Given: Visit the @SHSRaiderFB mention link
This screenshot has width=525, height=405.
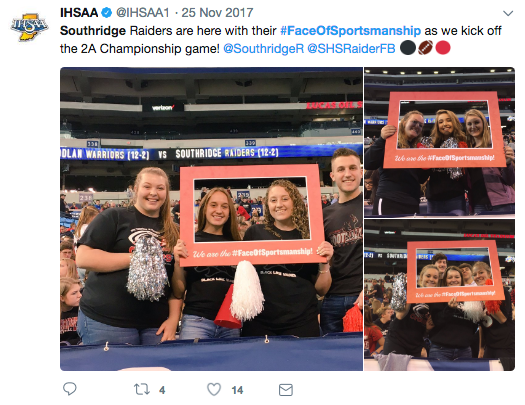Looking at the screenshot, I should 351,49.
